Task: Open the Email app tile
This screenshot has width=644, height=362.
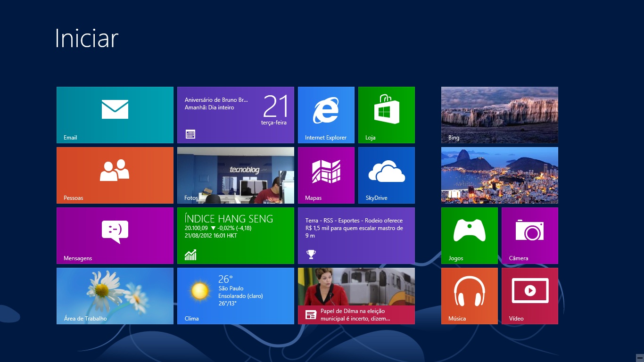Action: pos(115,115)
